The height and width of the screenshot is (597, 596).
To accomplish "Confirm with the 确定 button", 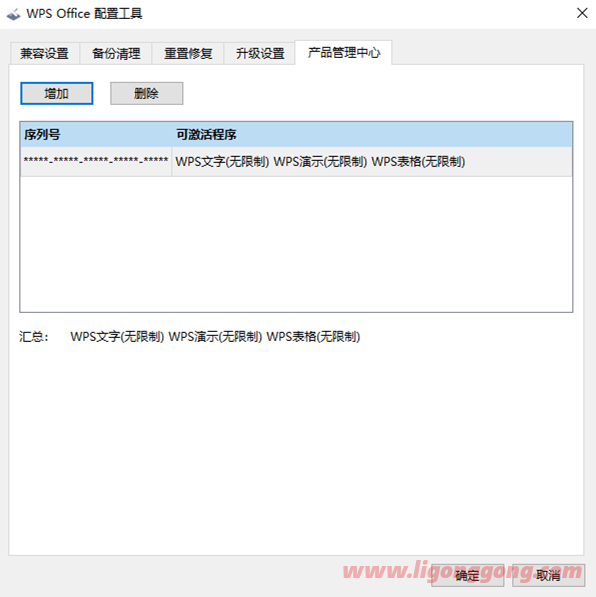I will (x=468, y=575).
